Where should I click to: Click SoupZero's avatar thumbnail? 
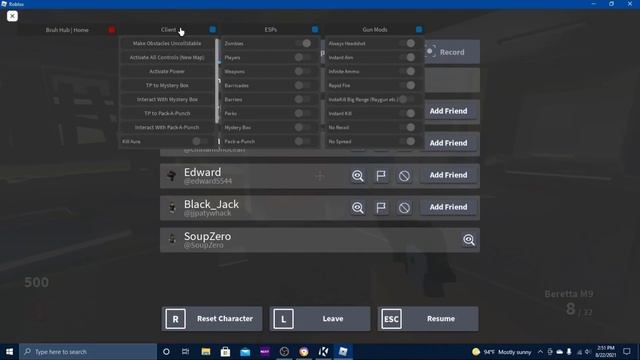[172, 240]
